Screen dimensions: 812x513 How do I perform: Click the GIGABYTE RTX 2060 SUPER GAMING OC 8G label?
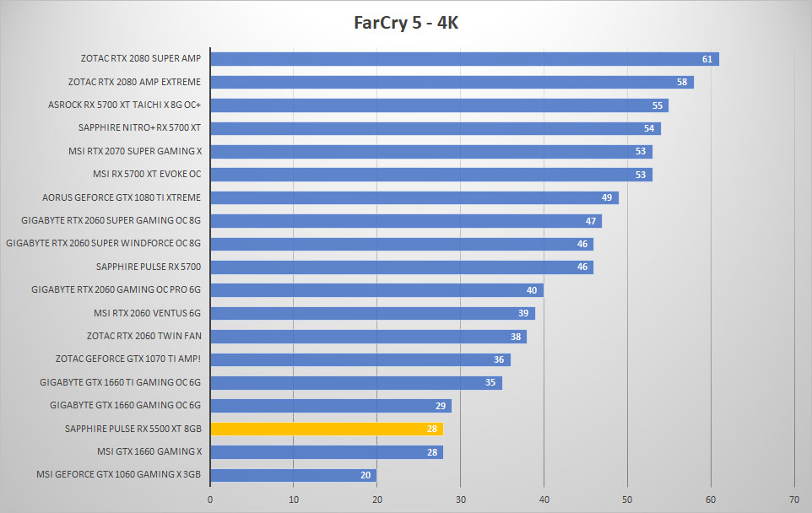coord(111,220)
